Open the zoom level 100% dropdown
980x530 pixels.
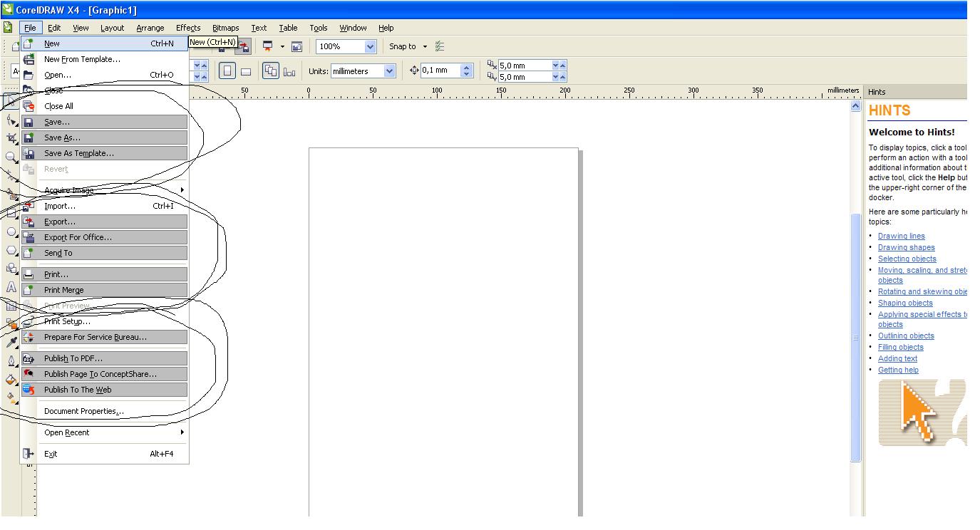tap(370, 46)
